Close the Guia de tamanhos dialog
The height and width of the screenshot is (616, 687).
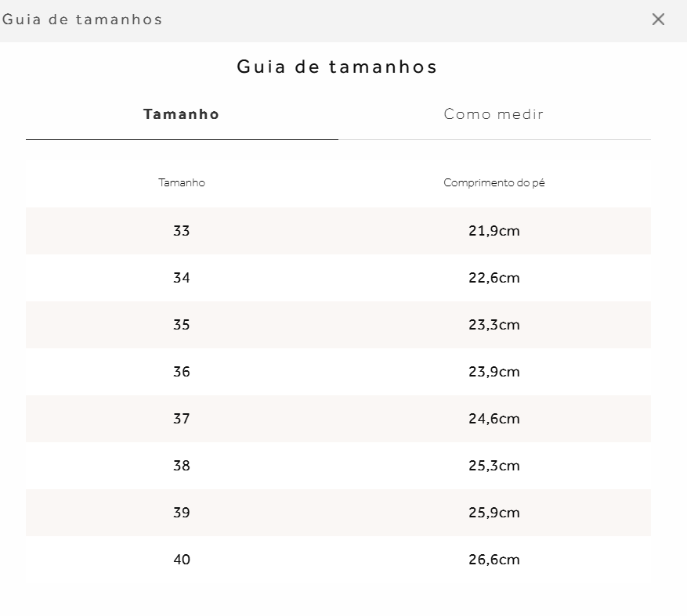tap(658, 20)
